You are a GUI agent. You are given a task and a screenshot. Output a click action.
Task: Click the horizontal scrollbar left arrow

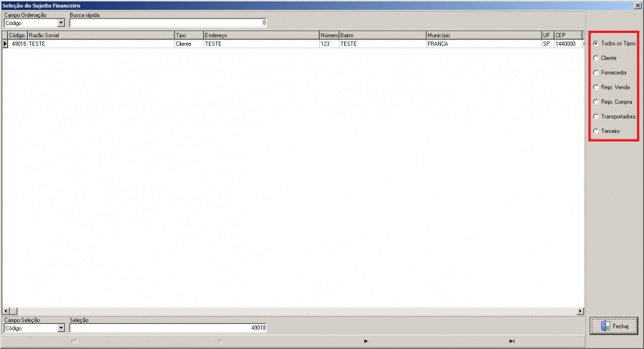(6, 311)
